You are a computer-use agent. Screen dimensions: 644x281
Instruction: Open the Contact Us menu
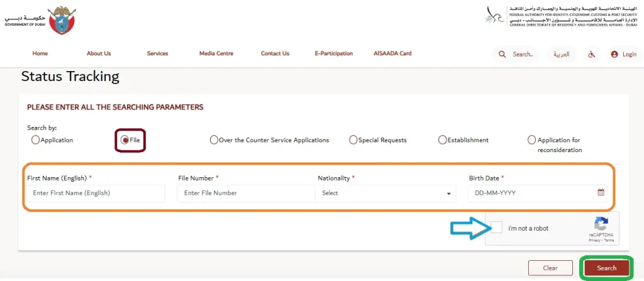tap(275, 53)
